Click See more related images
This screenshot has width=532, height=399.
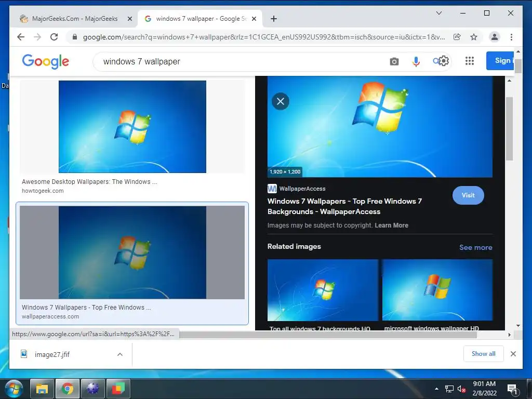tap(476, 247)
